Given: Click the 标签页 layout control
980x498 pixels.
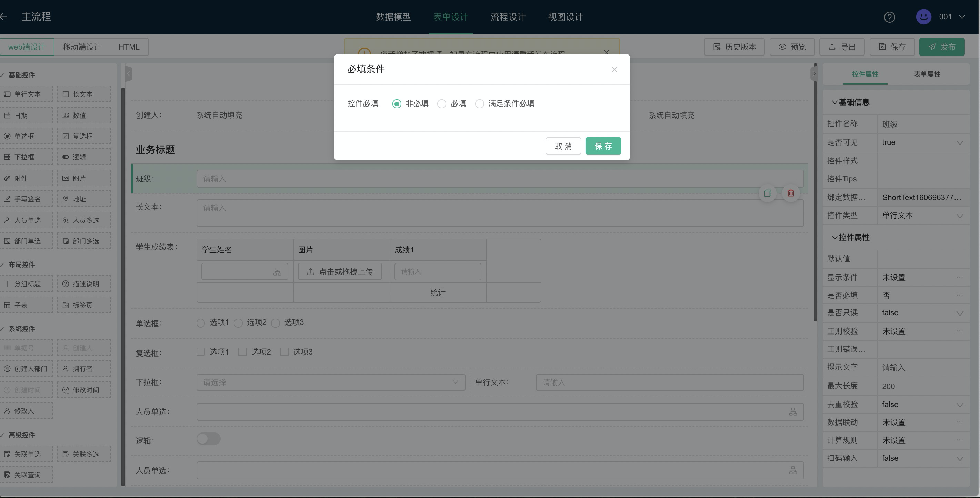Looking at the screenshot, I should (84, 305).
